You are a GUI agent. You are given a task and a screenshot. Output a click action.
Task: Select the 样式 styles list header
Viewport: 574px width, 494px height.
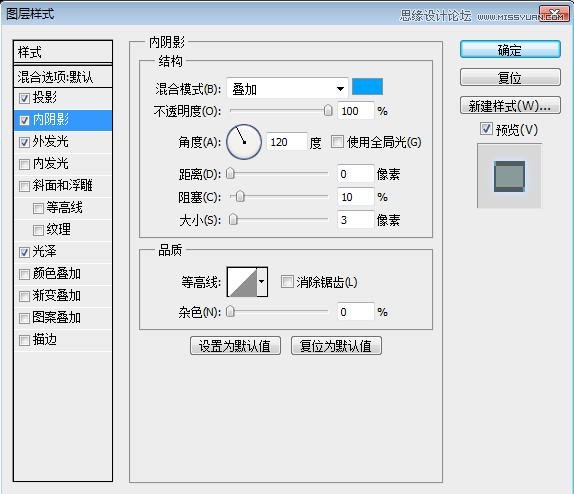(x=63, y=52)
